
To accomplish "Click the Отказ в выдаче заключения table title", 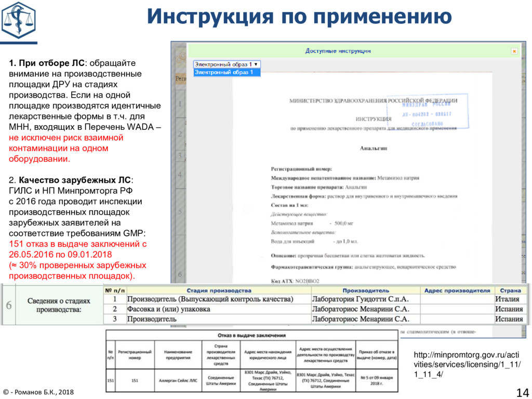I will click(x=251, y=335).
